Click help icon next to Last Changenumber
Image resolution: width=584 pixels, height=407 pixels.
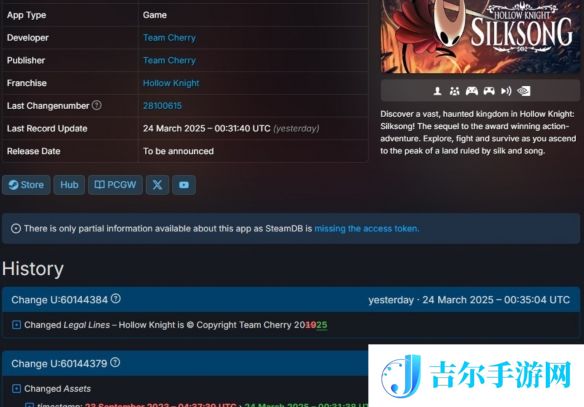tap(96, 105)
